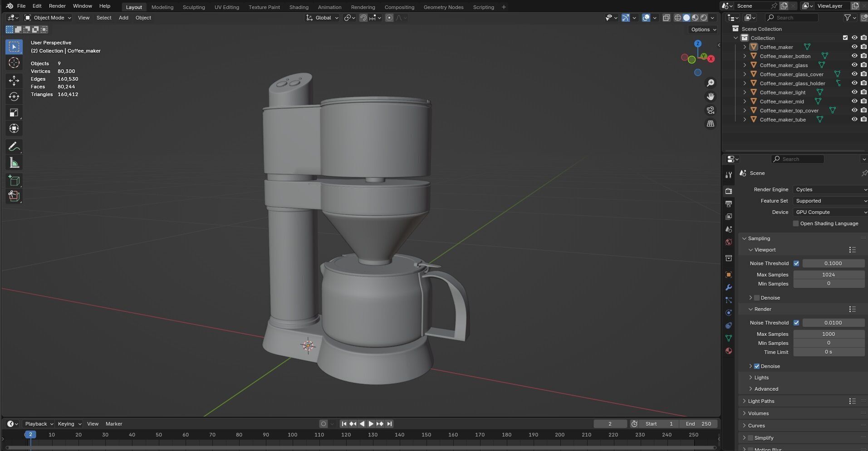Open the Object Data properties tab
This screenshot has width=868, height=451.
tap(729, 338)
